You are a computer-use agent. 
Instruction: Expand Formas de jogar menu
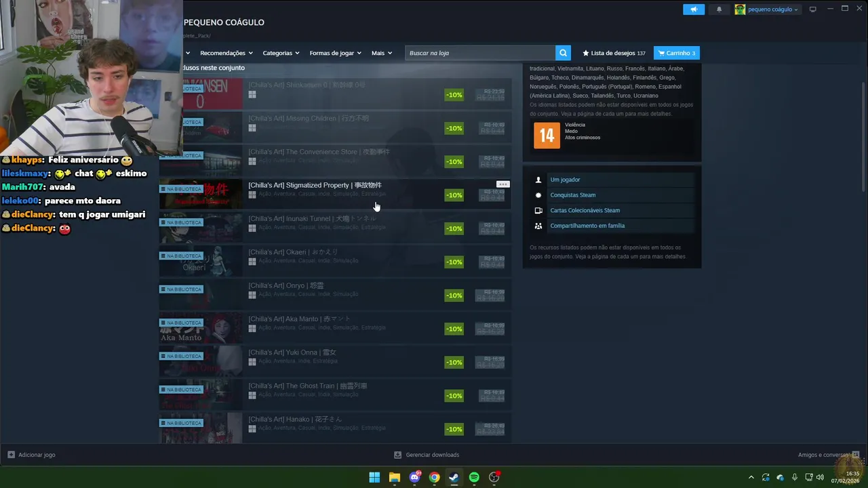[x=336, y=53]
